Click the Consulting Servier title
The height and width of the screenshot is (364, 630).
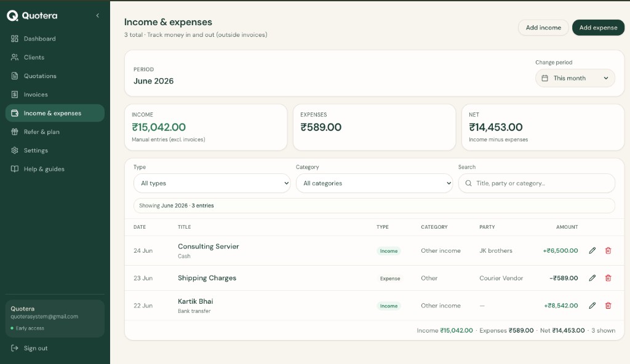click(208, 247)
